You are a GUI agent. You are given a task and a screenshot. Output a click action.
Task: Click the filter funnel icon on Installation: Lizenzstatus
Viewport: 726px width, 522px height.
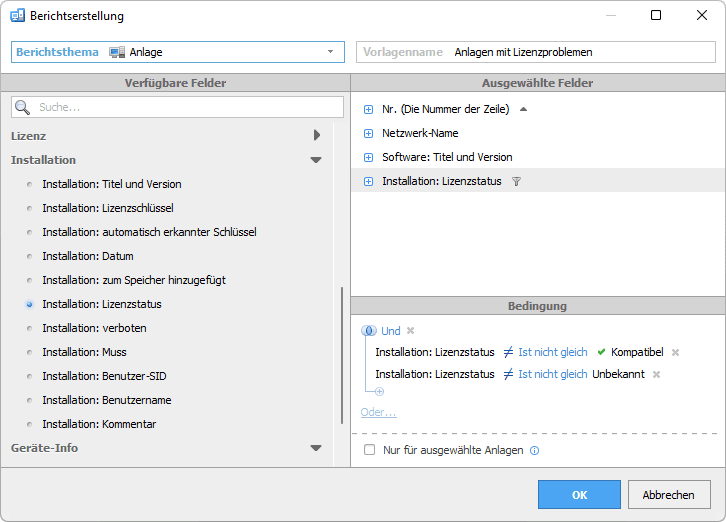click(x=516, y=181)
